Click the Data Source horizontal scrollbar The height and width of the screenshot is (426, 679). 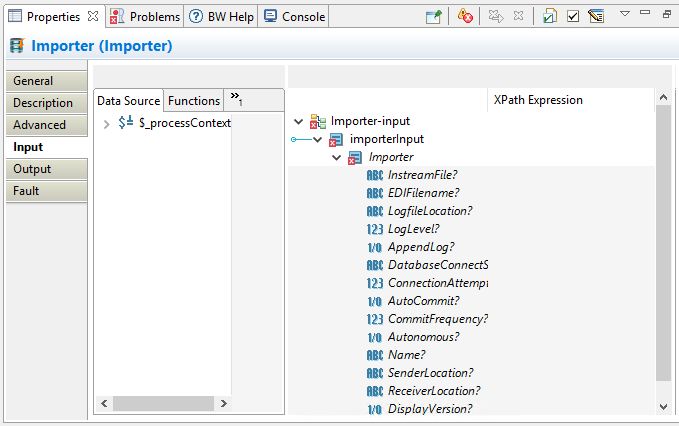pos(165,404)
